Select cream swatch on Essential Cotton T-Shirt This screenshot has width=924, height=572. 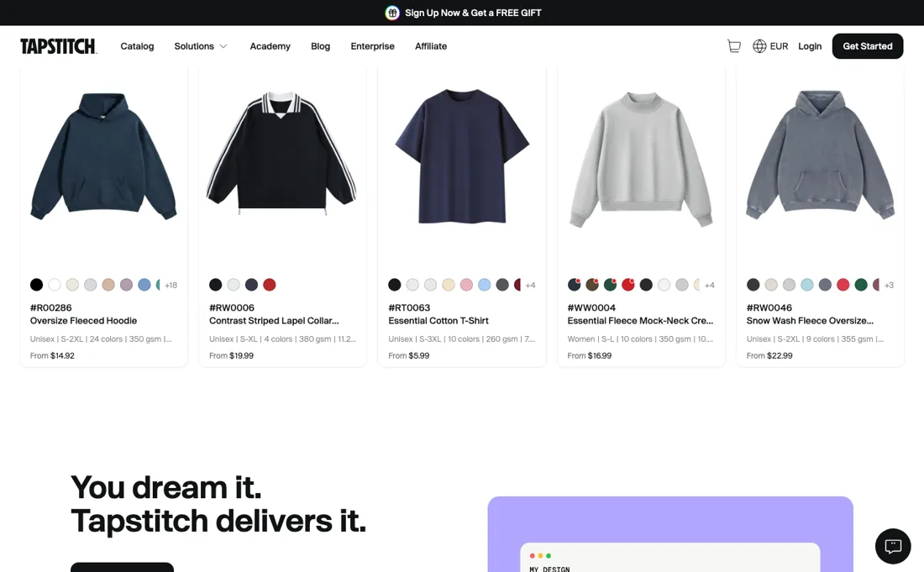449,285
